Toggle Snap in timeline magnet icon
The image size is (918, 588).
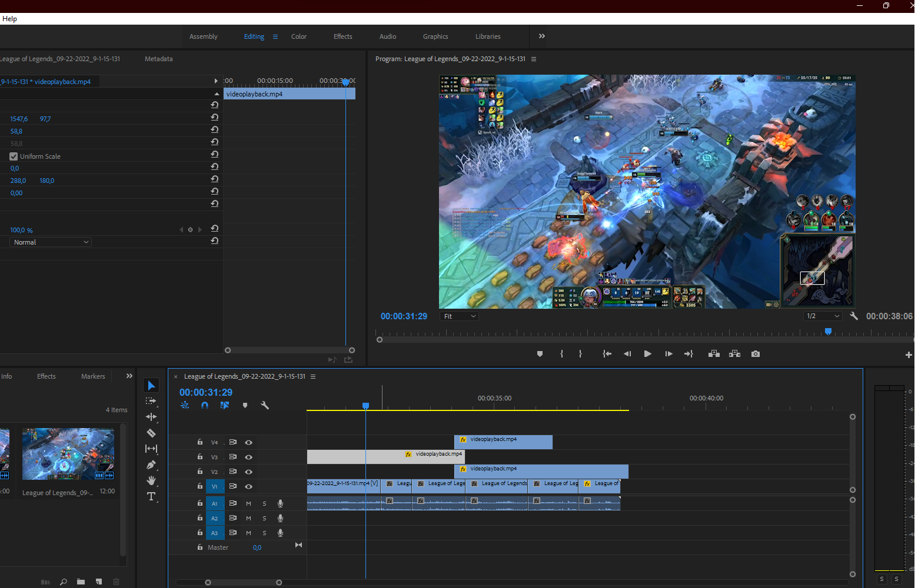click(205, 405)
